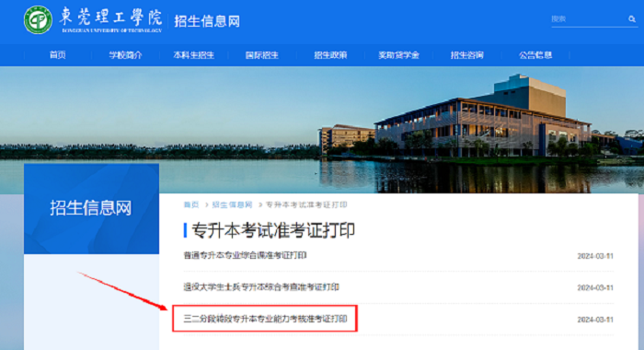Open the 招生咨询 menu item
The width and height of the screenshot is (644, 350).
[467, 55]
